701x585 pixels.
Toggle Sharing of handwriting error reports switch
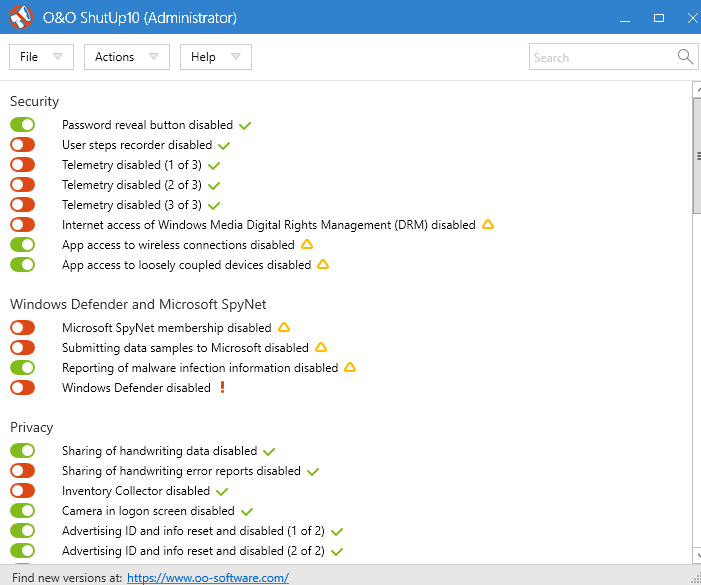coord(22,471)
